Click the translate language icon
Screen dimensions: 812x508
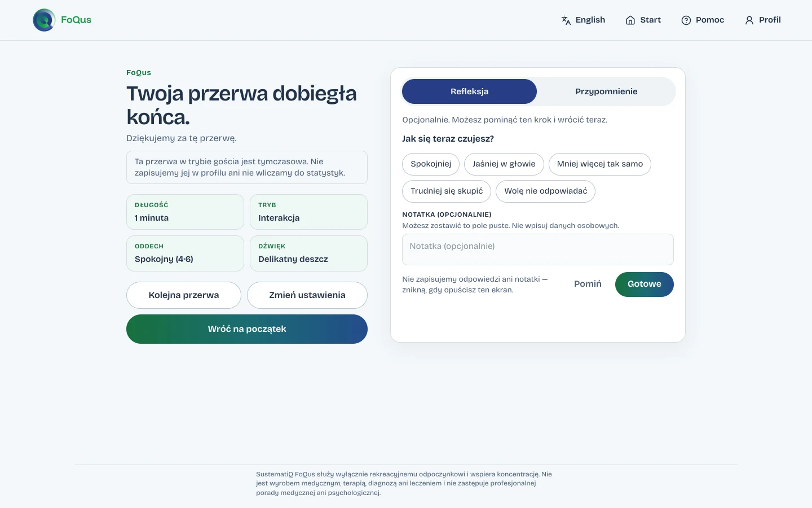tap(566, 20)
